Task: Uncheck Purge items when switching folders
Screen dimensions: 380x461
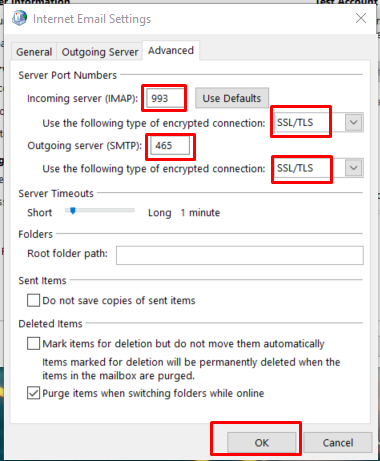Action: click(33, 393)
